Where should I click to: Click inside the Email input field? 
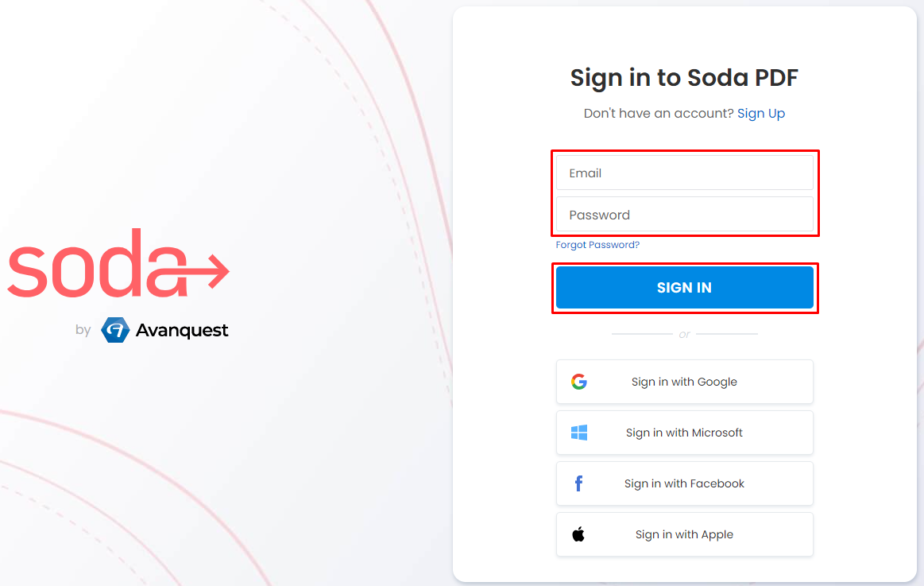click(684, 173)
